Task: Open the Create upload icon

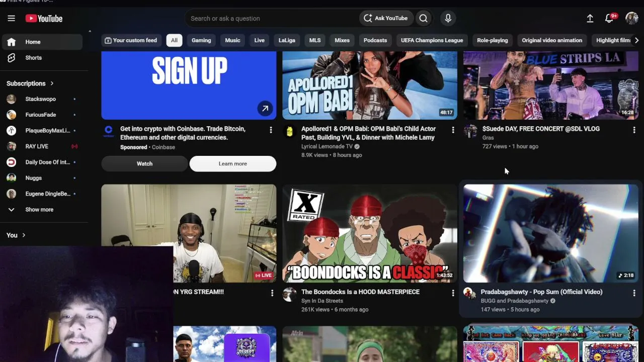Action: pyautogui.click(x=590, y=19)
